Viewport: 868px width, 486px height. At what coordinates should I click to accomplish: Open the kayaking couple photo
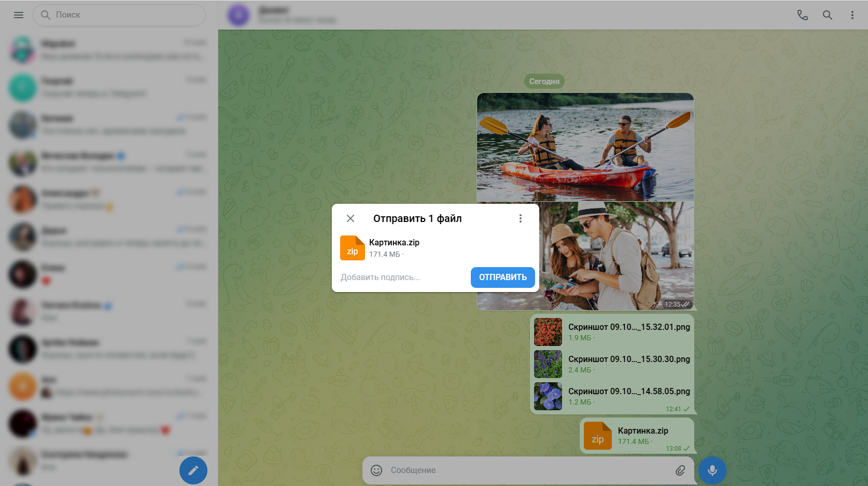click(x=585, y=147)
